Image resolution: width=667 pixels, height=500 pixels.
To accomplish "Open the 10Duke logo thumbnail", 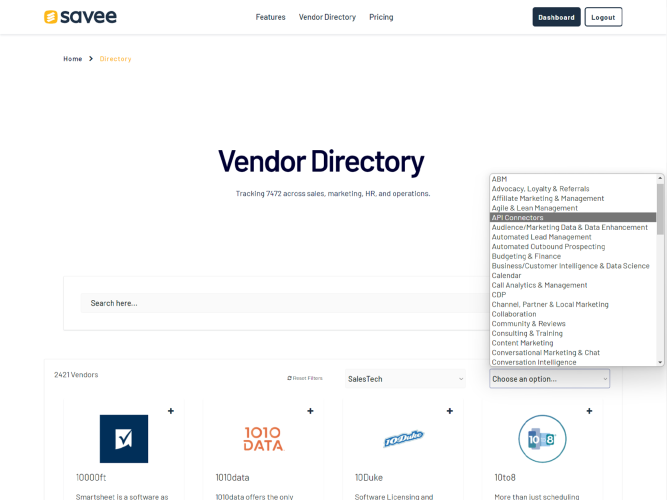I will click(x=403, y=439).
